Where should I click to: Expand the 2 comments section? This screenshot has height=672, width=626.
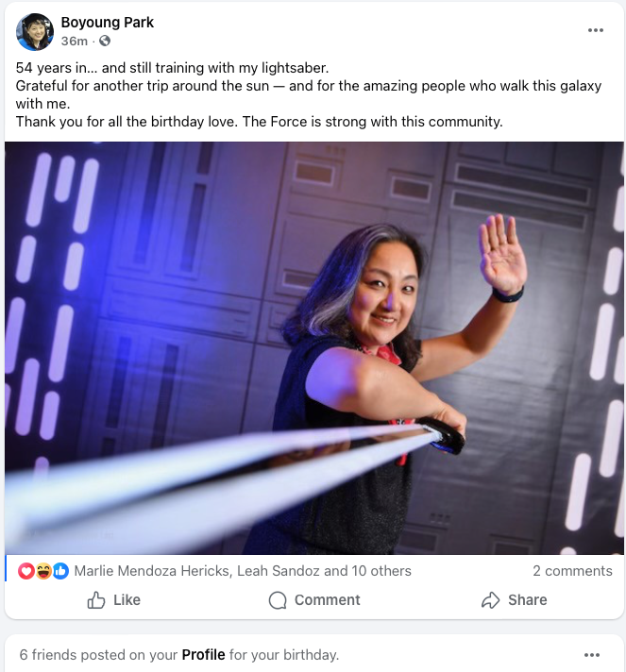pos(572,571)
